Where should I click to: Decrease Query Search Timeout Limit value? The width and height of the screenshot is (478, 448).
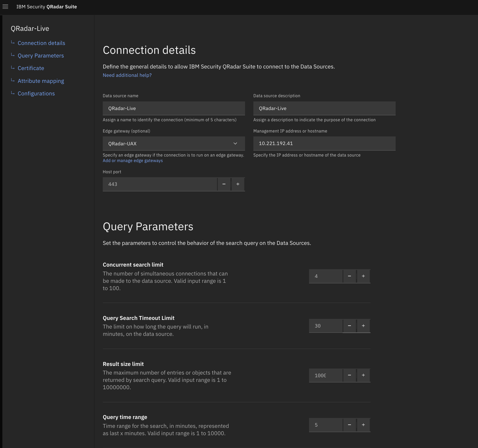pyautogui.click(x=349, y=326)
